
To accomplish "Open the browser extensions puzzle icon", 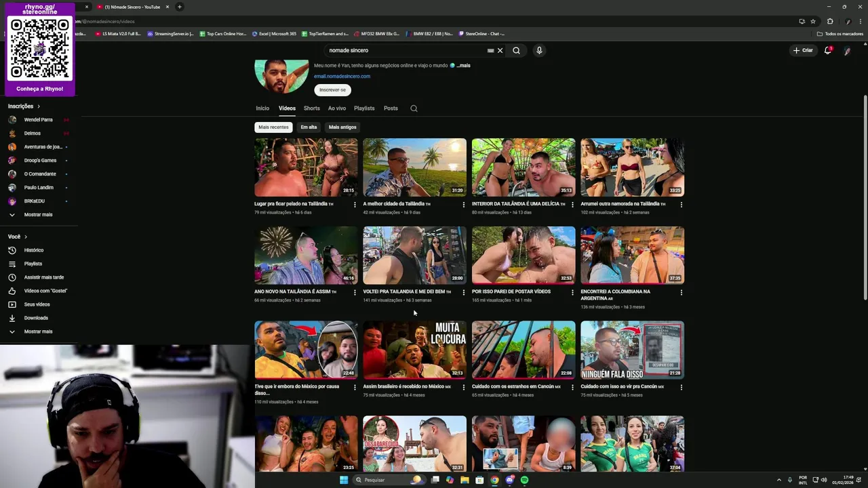I will tap(830, 21).
